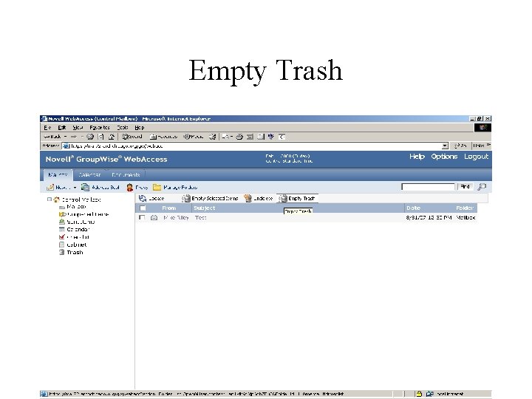Image resolution: width=532 pixels, height=399 pixels.
Task: Click the Undelete icon
Action: 248,199
